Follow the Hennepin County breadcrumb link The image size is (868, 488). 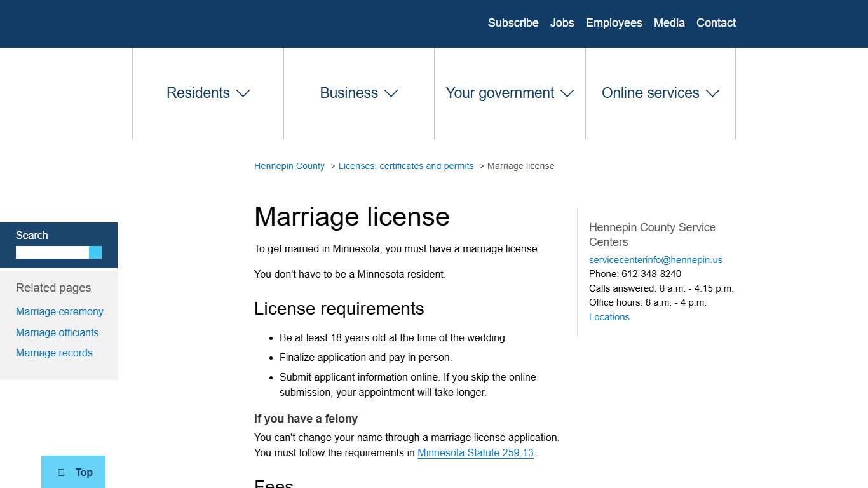[x=289, y=166]
